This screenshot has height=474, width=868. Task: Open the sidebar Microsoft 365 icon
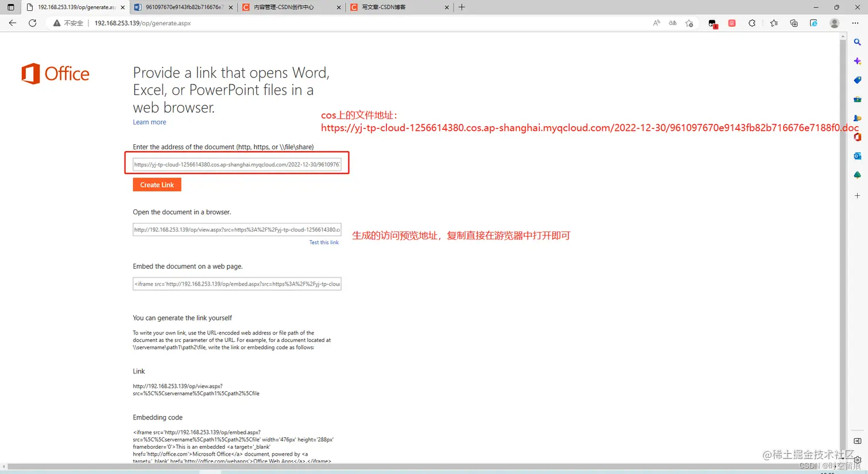pos(857,137)
